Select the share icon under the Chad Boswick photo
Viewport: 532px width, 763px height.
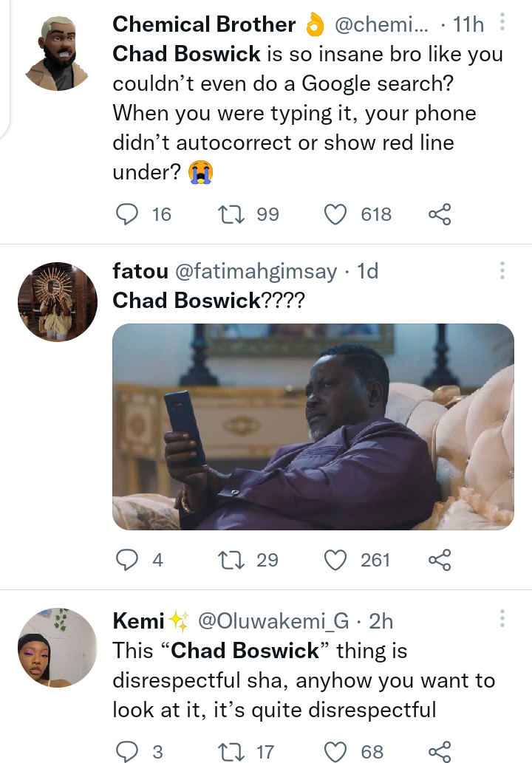point(439,560)
